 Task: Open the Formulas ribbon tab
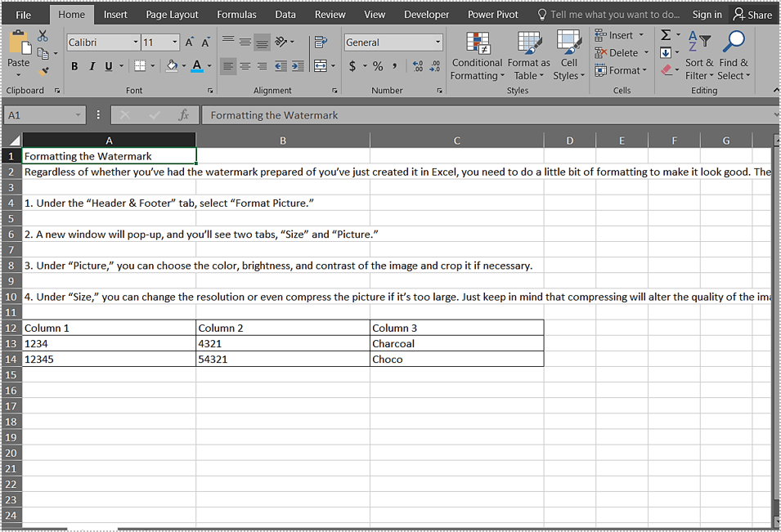coord(236,15)
